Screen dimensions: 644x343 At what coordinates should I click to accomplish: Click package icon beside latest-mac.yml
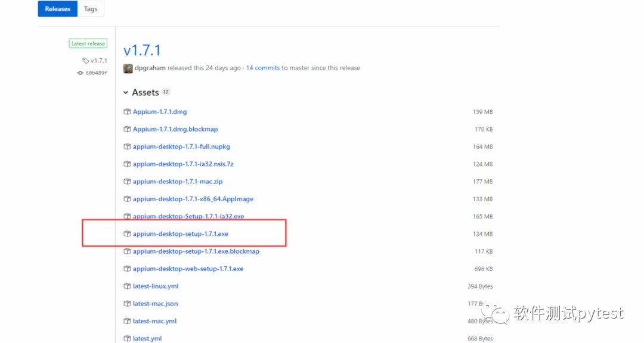128,321
